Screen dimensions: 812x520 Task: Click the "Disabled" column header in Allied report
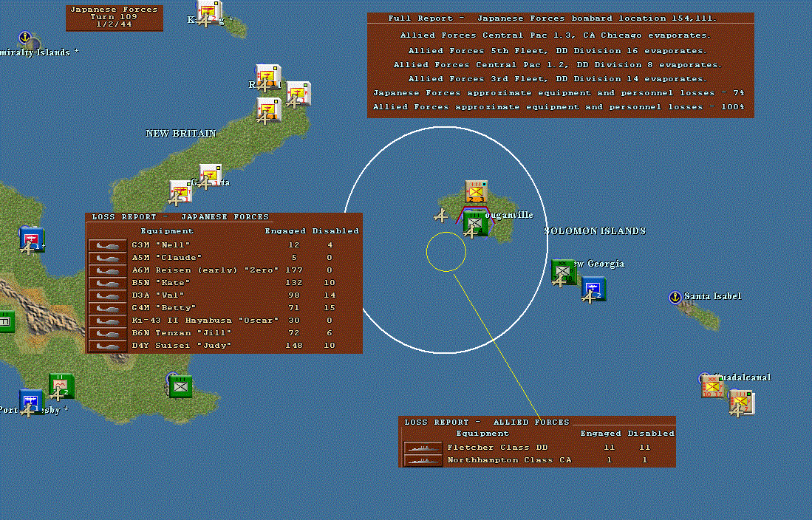pyautogui.click(x=651, y=434)
